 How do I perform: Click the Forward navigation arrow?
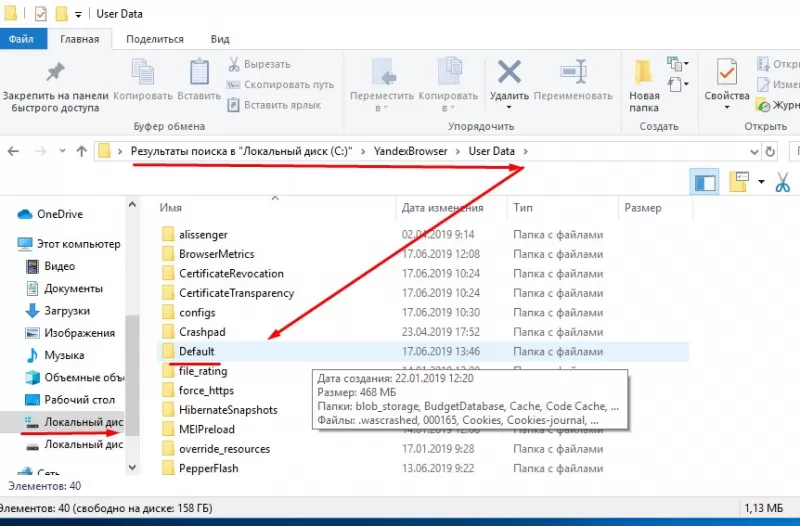click(x=41, y=151)
